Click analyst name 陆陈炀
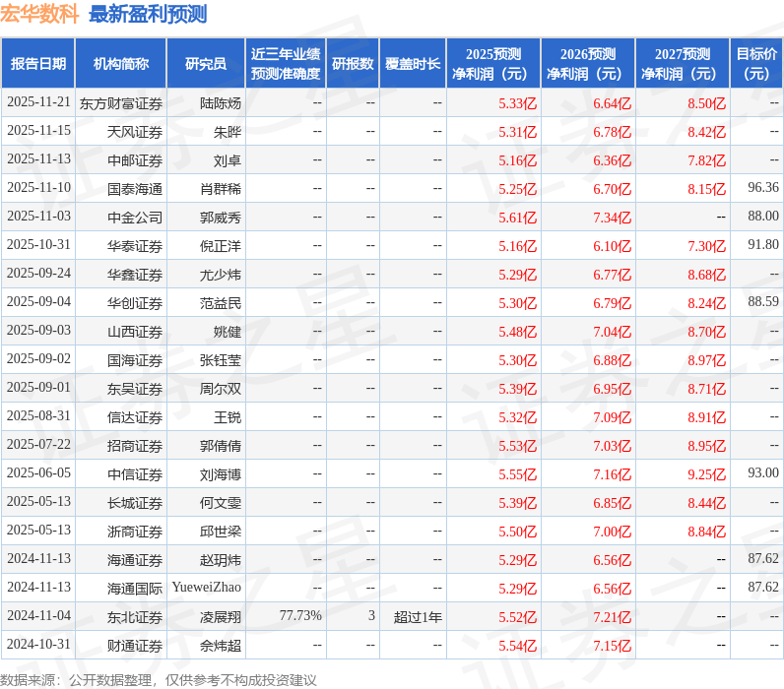This screenshot has height=689, width=784. click(x=221, y=103)
